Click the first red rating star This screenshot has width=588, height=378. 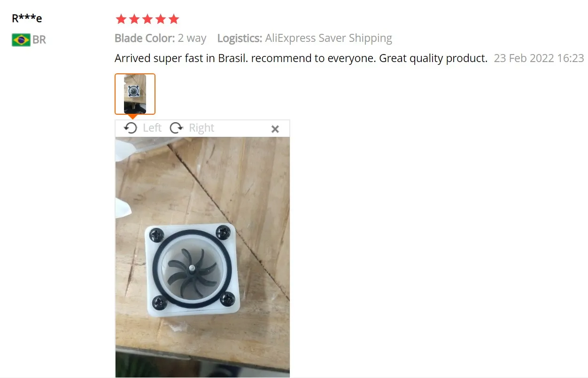click(x=121, y=19)
